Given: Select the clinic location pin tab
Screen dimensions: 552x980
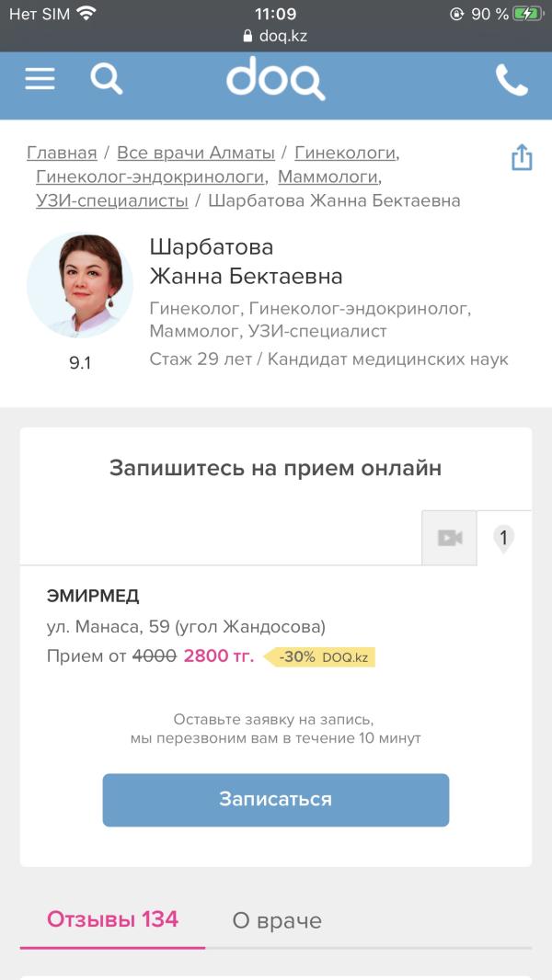Looking at the screenshot, I should [503, 538].
